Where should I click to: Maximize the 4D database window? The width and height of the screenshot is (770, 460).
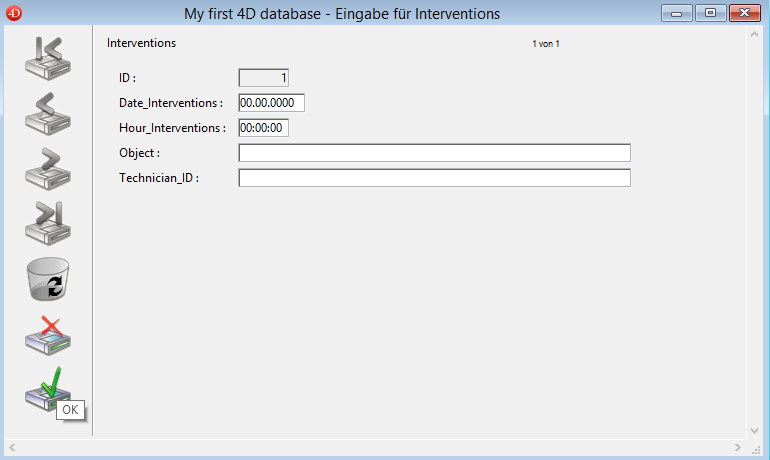click(711, 13)
